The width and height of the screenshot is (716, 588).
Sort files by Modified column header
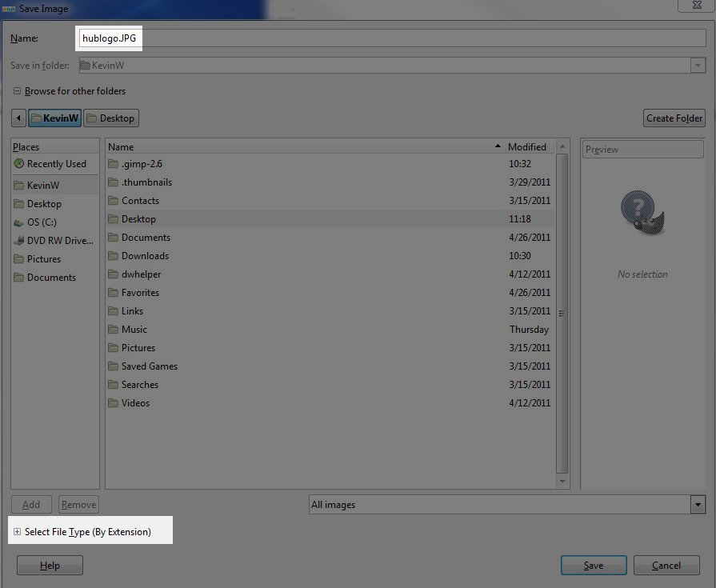pyautogui.click(x=527, y=147)
